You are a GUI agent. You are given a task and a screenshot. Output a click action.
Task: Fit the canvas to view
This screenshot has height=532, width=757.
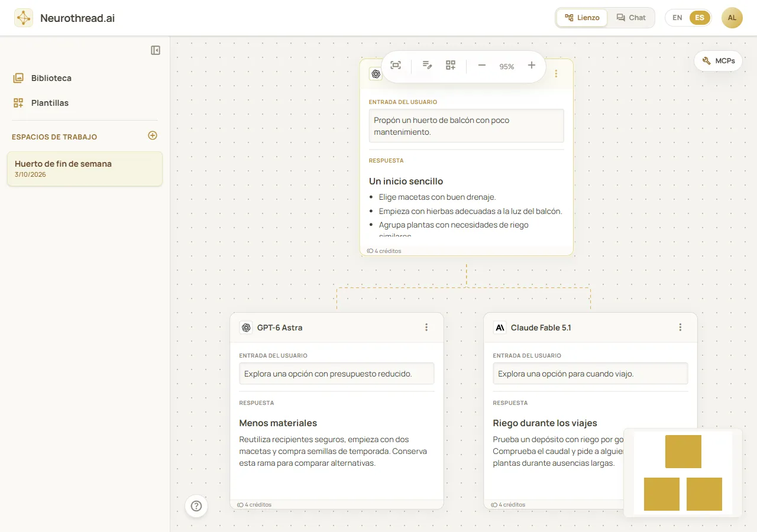[x=396, y=66]
